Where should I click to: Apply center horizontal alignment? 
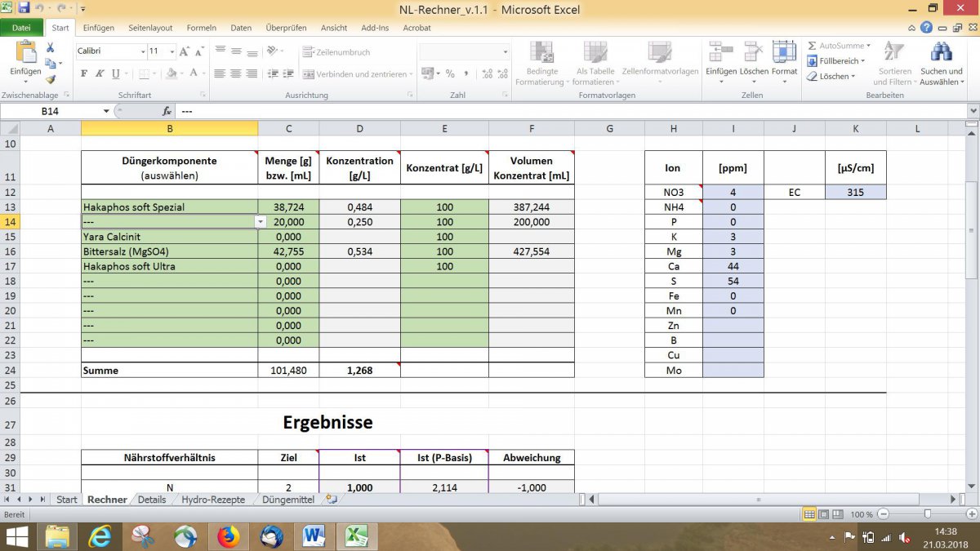236,73
